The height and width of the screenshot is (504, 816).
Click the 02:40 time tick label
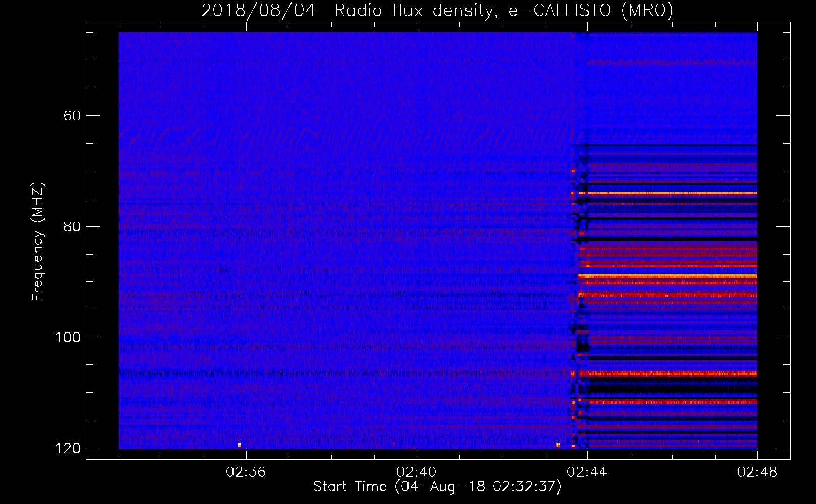[x=417, y=472]
